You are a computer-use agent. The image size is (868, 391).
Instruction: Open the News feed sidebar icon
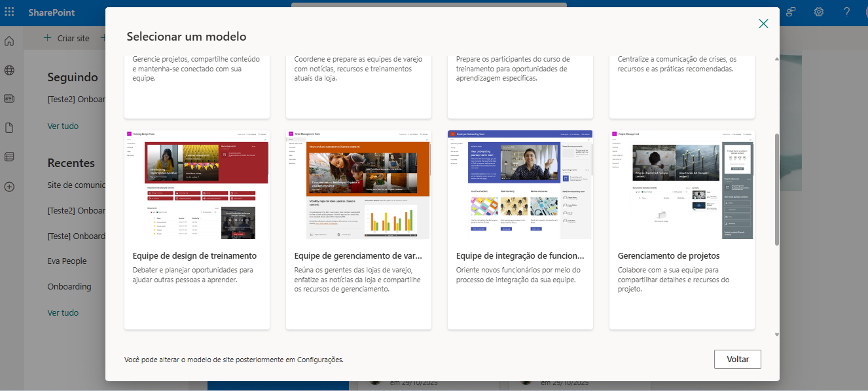9,99
